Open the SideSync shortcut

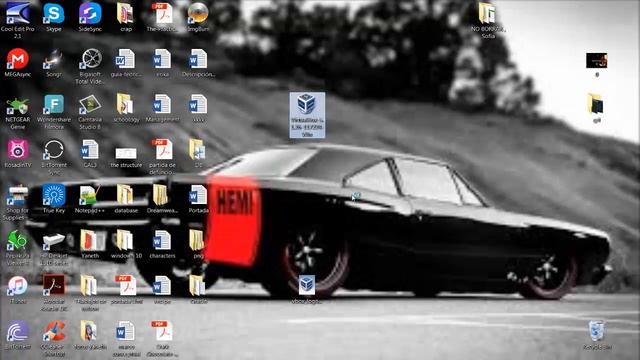[x=90, y=17]
